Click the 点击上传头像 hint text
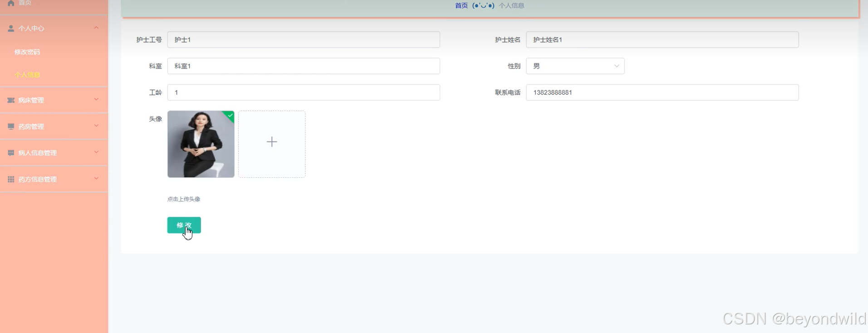This screenshot has height=333, width=868. 184,199
